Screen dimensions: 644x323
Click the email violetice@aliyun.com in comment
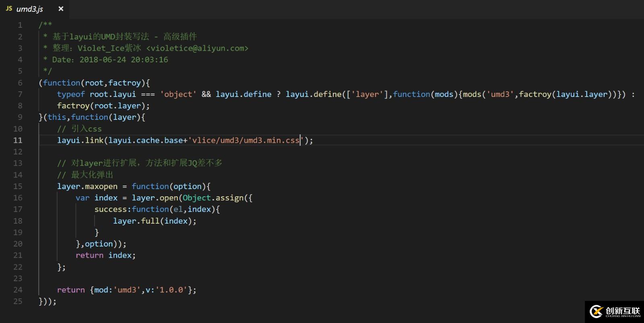tap(197, 48)
